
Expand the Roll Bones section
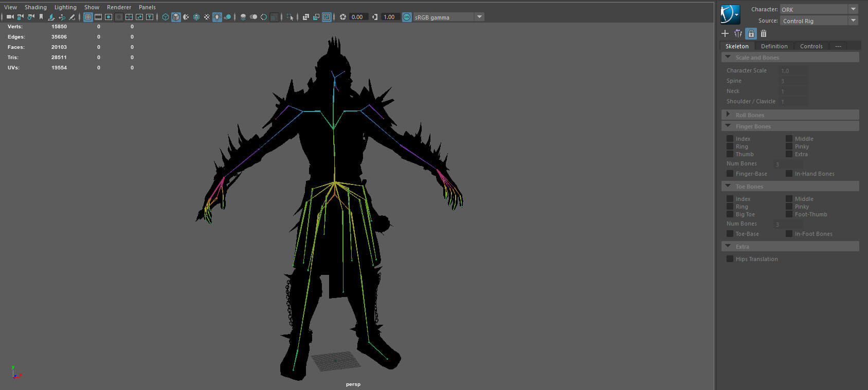click(790, 115)
